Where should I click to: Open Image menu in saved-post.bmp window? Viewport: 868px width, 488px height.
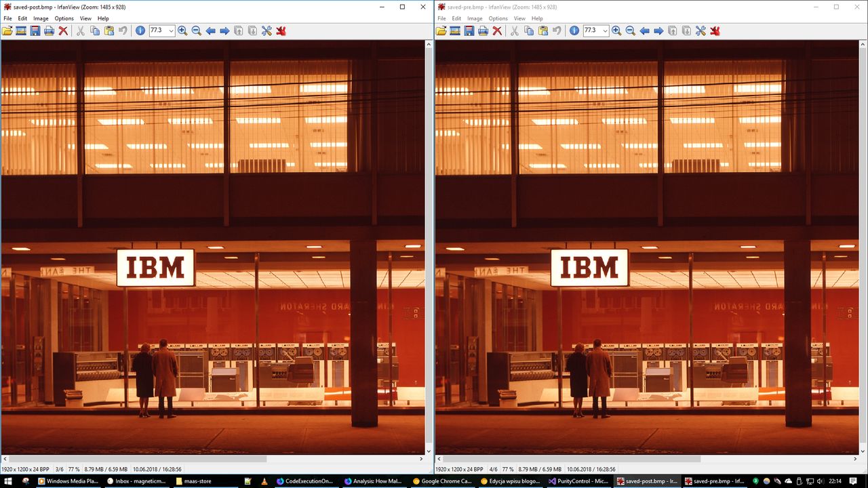point(41,18)
